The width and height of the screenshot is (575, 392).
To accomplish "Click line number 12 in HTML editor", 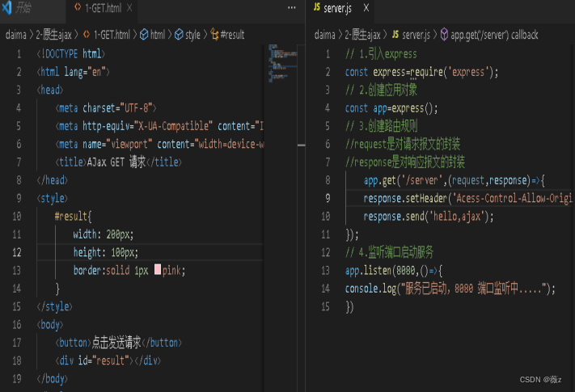I will 17,252.
